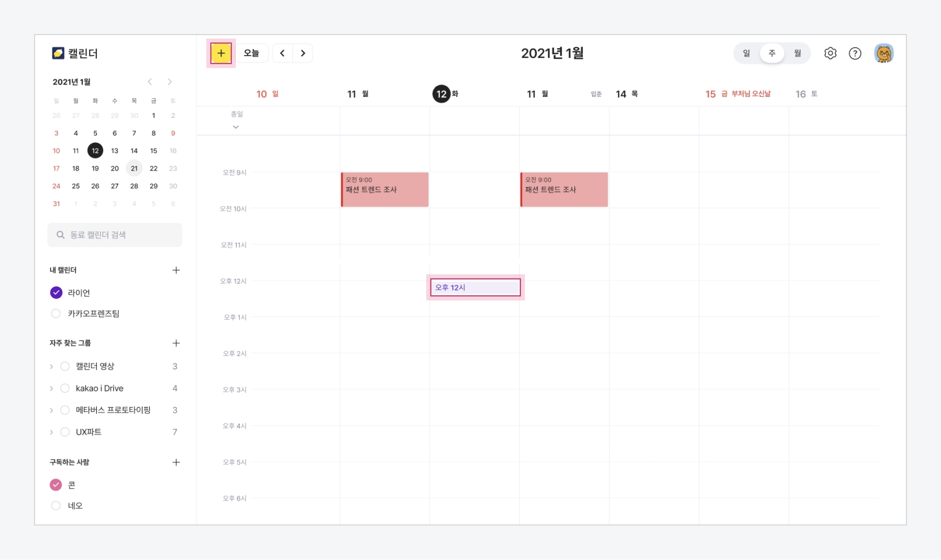Open the help question mark icon
Viewport: 941px width, 560px height.
point(855,53)
